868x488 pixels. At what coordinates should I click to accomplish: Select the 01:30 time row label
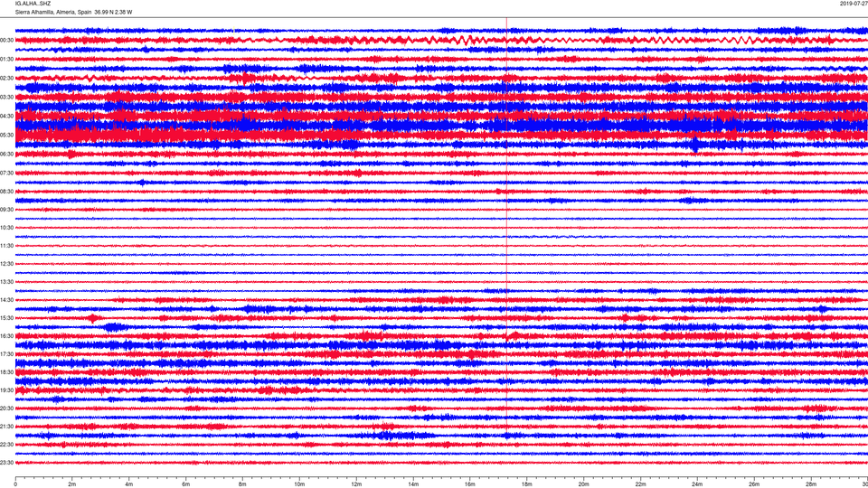coord(6,60)
